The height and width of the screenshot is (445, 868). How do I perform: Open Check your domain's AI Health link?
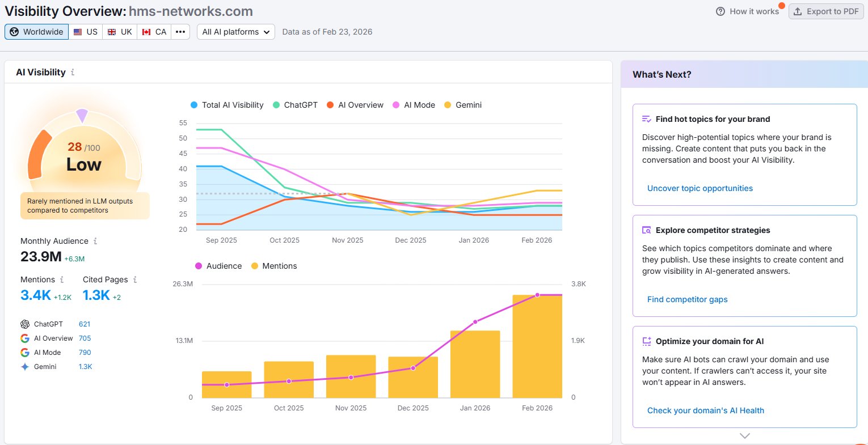pyautogui.click(x=706, y=410)
